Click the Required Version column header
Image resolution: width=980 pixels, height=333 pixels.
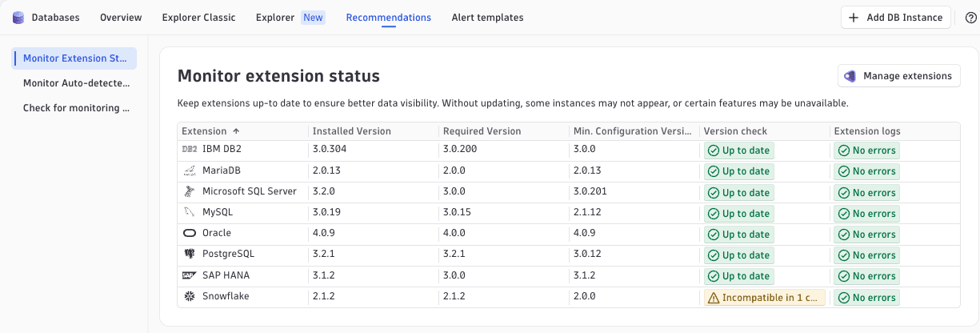(x=503, y=131)
